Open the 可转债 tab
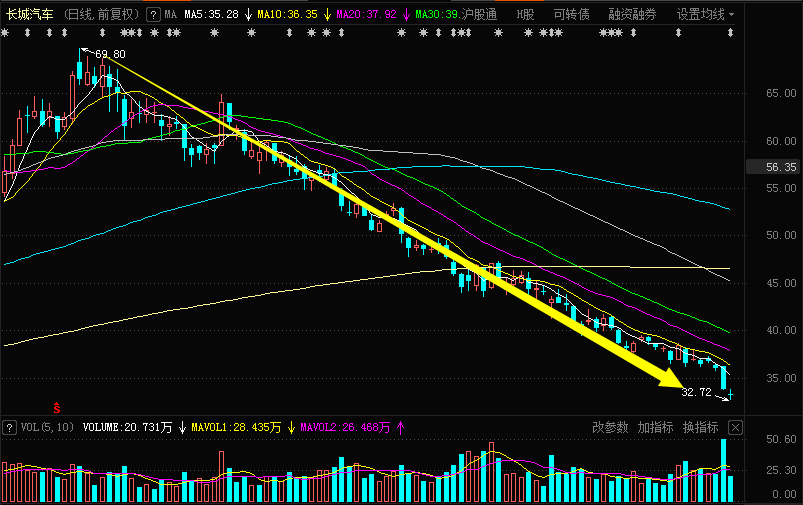 click(x=571, y=15)
